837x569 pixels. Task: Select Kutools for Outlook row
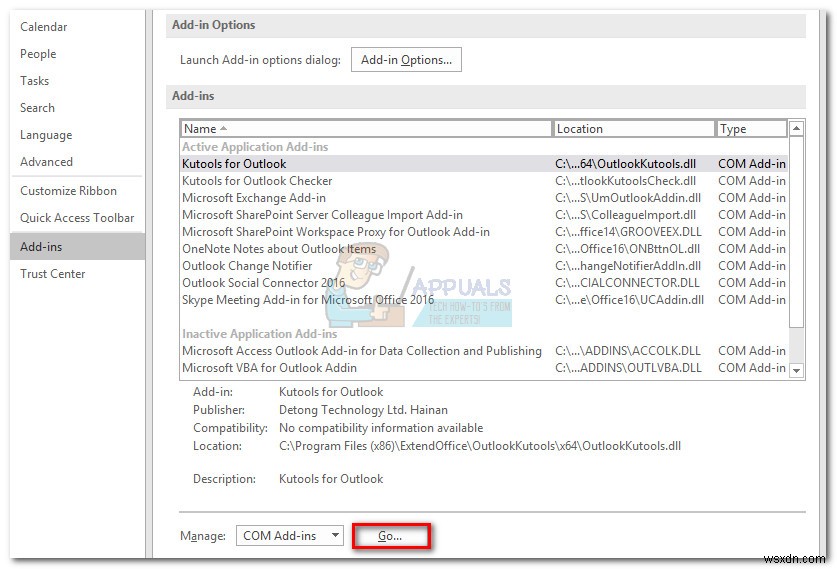click(x=484, y=164)
